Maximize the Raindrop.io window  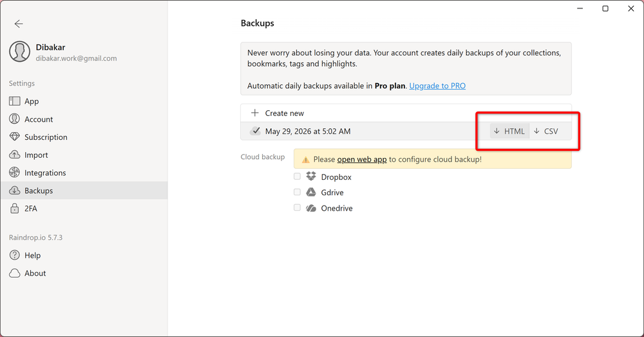point(605,8)
